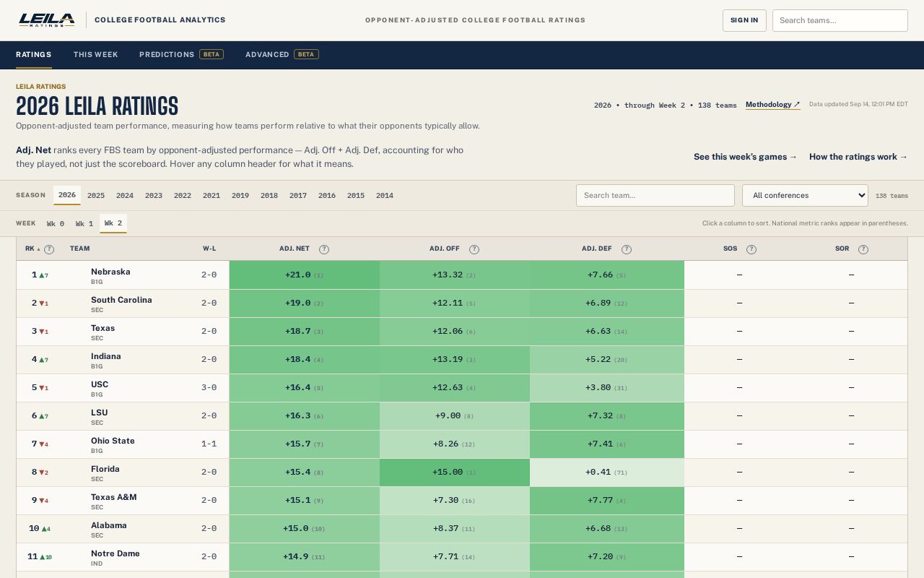Sort by the ADJ. NET column header
924x578 pixels.
[295, 249]
